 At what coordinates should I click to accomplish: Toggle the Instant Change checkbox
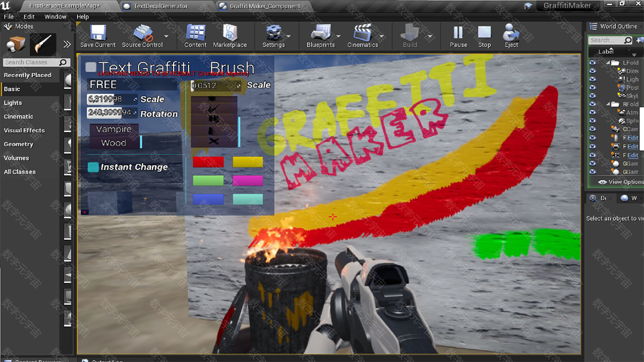(93, 167)
